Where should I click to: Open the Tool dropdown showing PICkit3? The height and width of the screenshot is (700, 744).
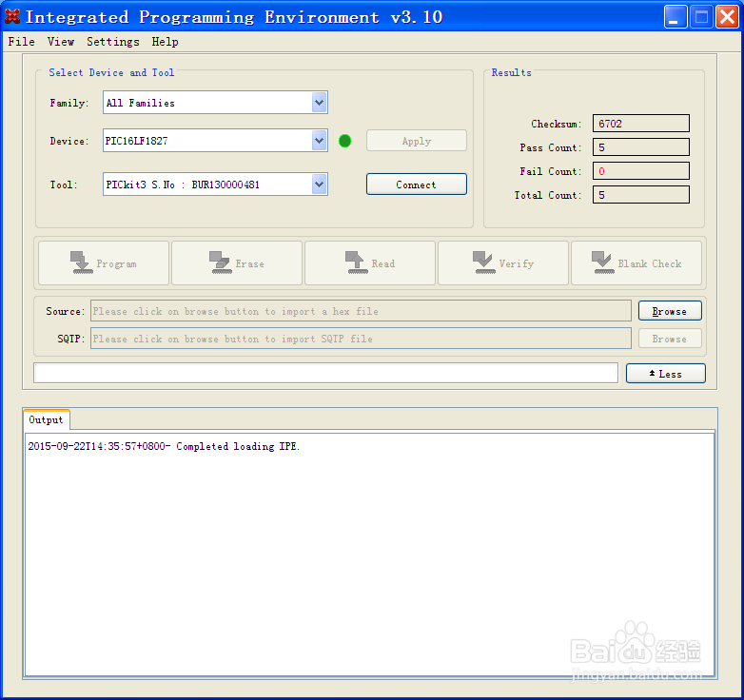320,184
